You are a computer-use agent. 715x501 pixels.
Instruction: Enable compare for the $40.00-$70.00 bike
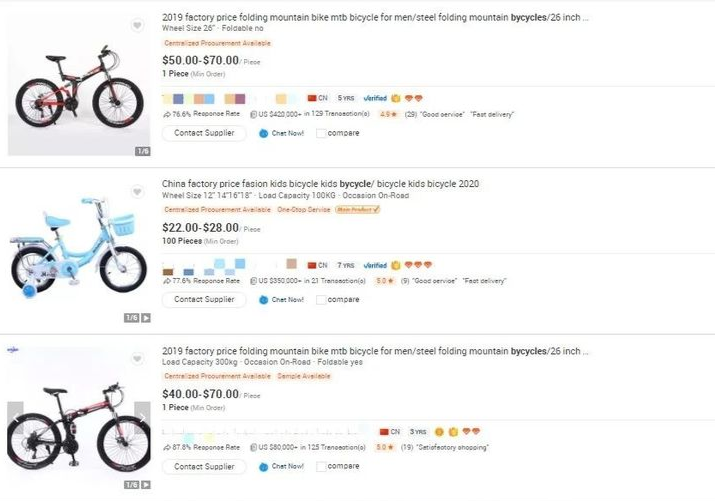(x=321, y=466)
